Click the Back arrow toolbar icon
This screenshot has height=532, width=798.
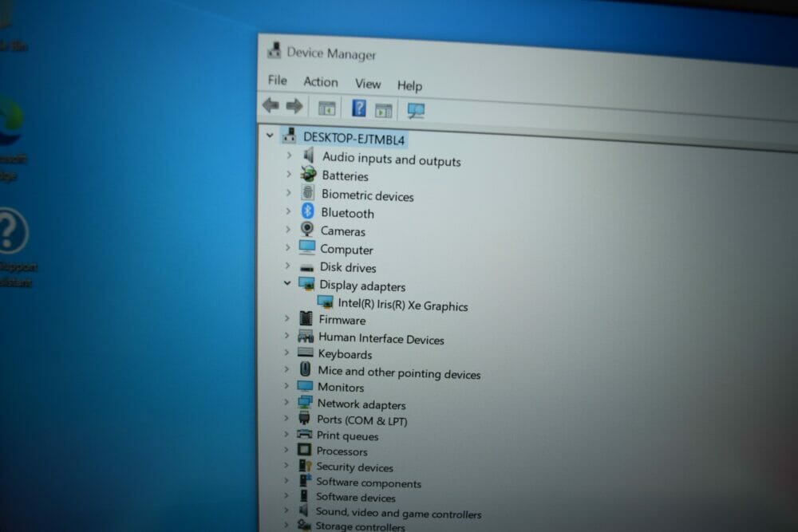tap(271, 105)
